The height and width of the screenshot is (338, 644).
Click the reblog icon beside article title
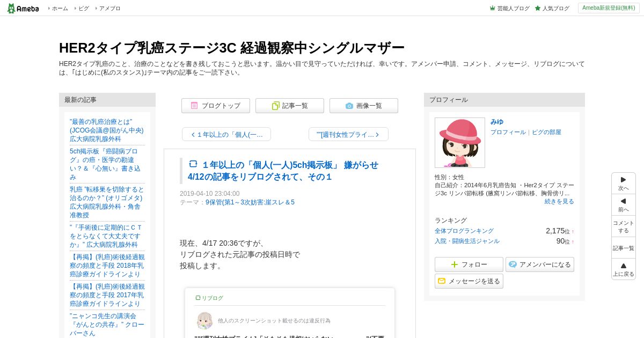193,164
